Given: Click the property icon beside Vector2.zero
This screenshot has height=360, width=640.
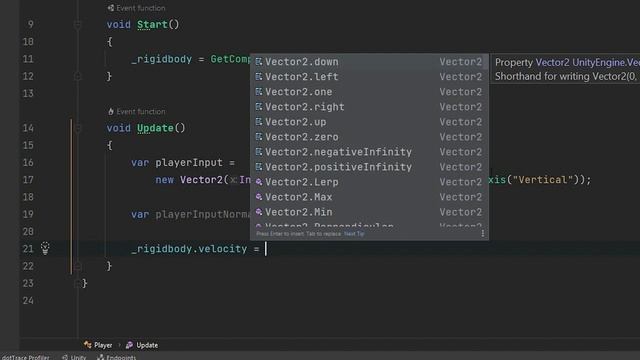Looking at the screenshot, I should click(x=259, y=137).
